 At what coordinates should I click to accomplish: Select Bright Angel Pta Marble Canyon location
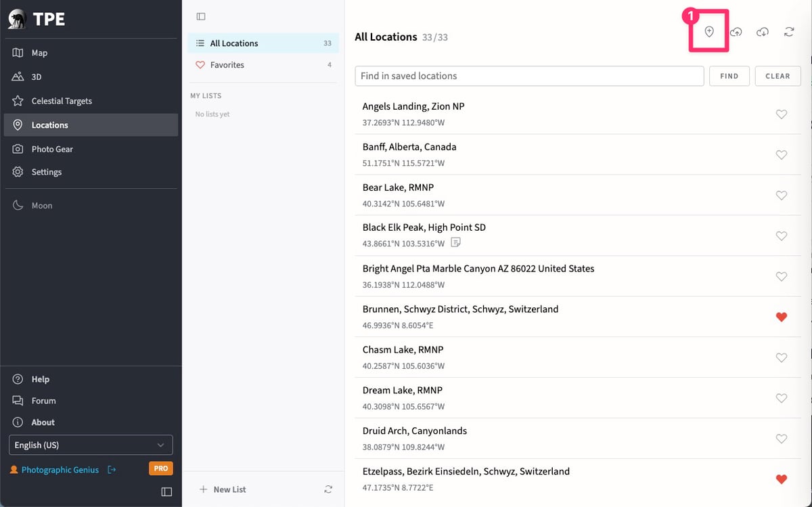pos(579,277)
